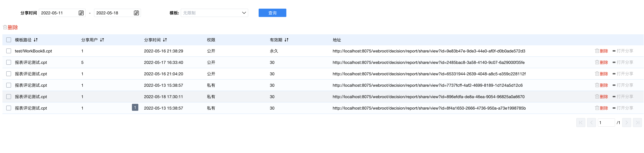Open calendar picker for start date 2022-05-11
This screenshot has height=153, width=644.
pyautogui.click(x=81, y=13)
